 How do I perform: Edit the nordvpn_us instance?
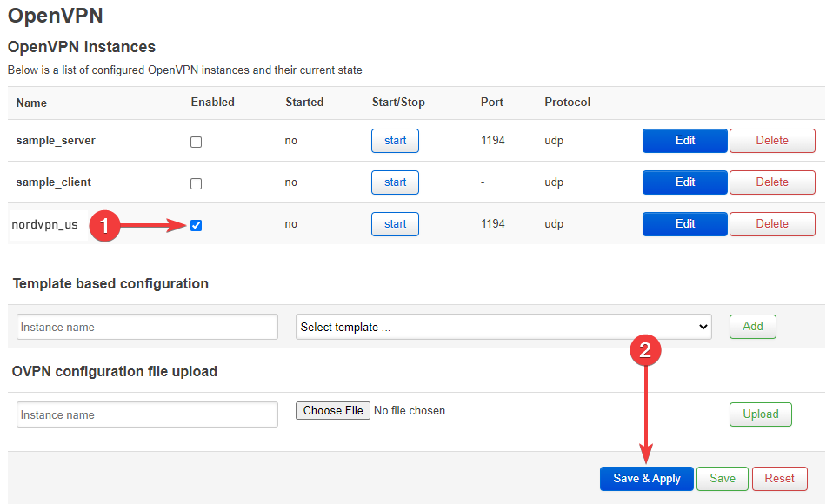coord(684,224)
